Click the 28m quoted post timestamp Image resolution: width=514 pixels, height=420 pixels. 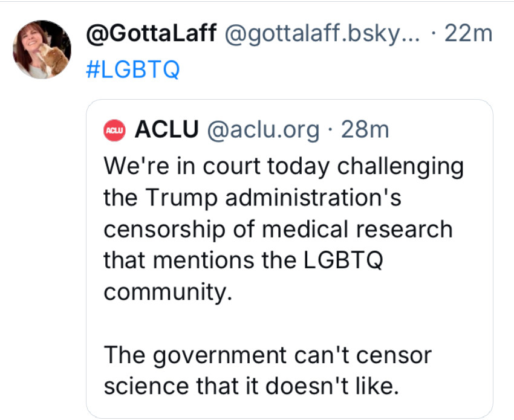coord(365,129)
